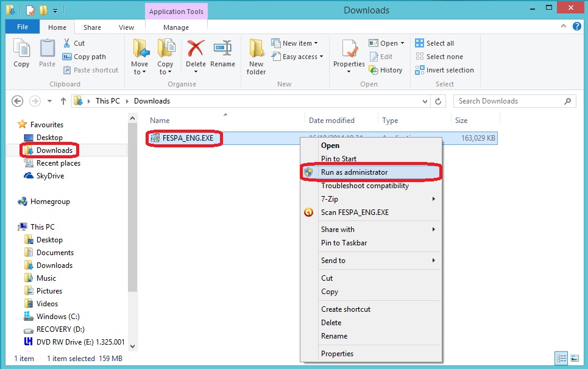588x369 pixels.
Task: Open the recent locations dropdown arrow
Action: pyautogui.click(x=49, y=101)
